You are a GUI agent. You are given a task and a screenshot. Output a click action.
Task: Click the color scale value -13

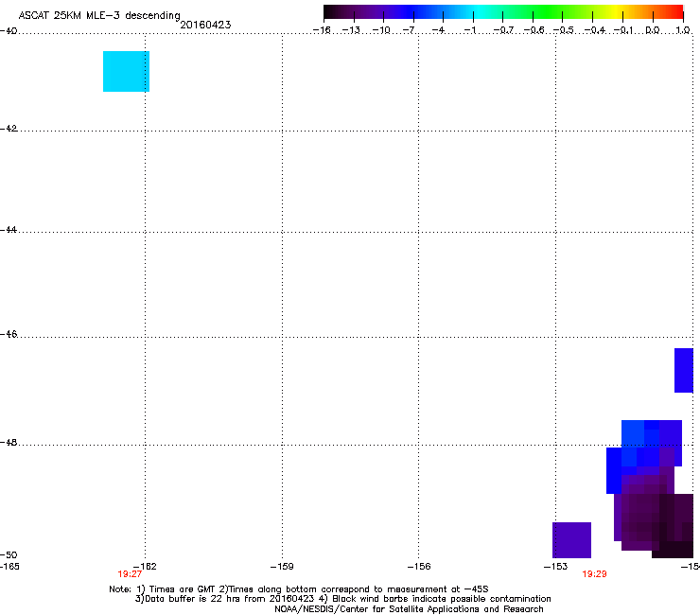[x=351, y=30]
